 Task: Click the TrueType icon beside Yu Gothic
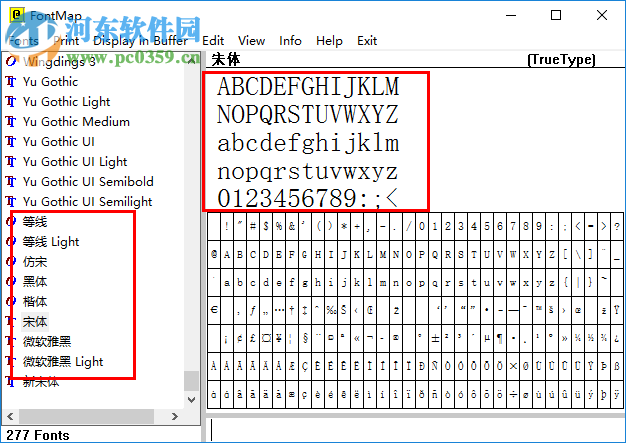11,82
